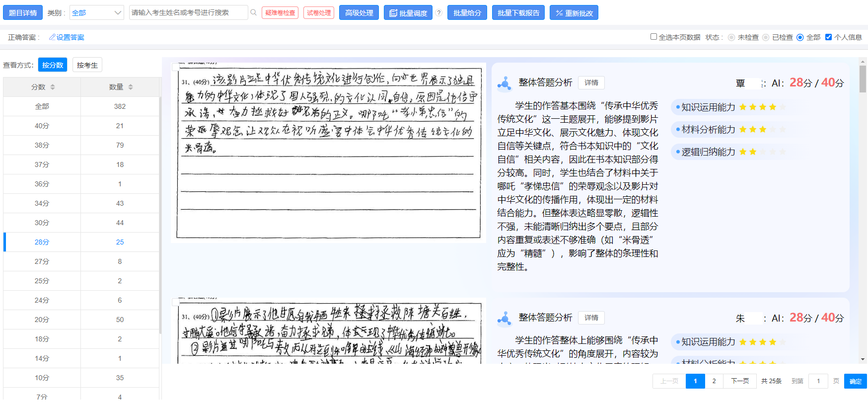Click the 重新批改 button

[x=574, y=13]
